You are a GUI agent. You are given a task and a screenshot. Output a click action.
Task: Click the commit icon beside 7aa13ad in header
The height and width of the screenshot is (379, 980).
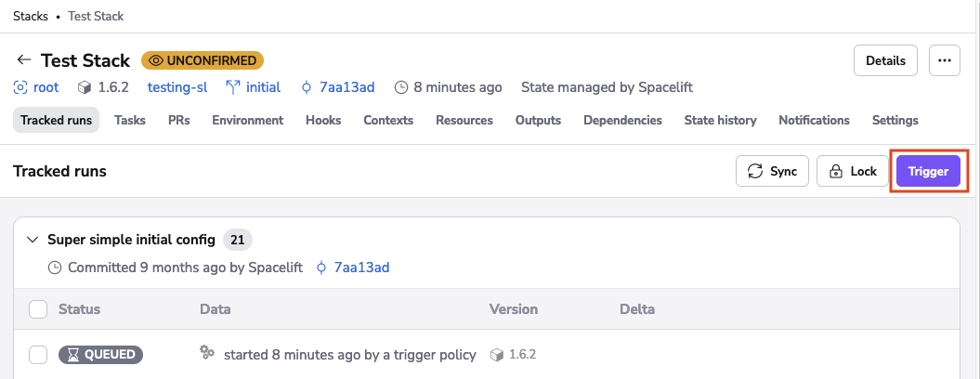pos(307,87)
